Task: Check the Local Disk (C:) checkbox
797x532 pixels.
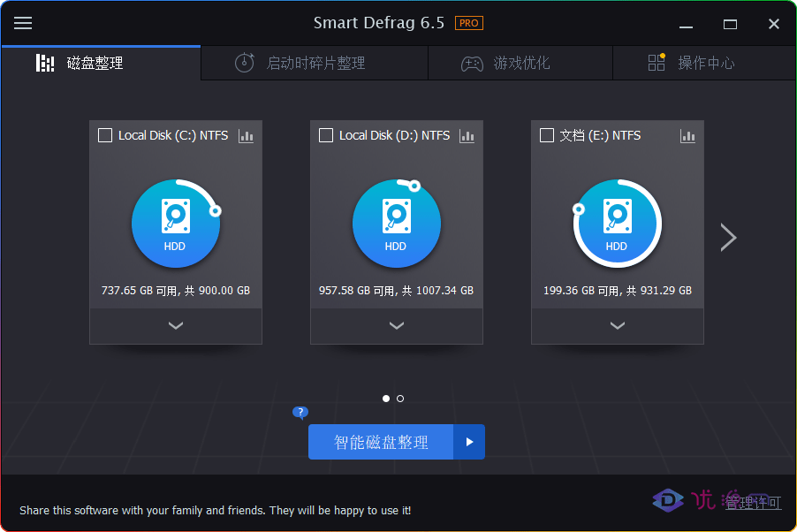Action: (x=105, y=135)
